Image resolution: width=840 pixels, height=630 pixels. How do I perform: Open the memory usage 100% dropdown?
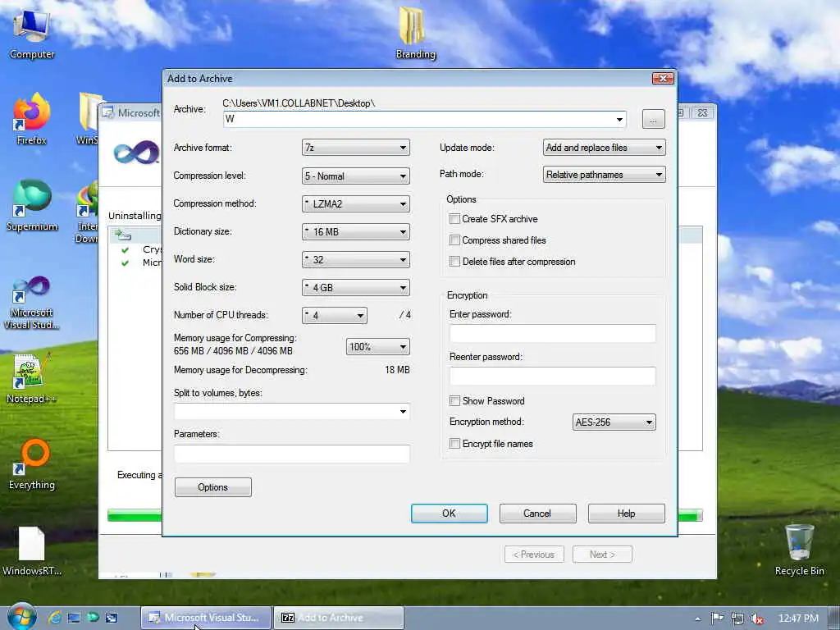pyautogui.click(x=377, y=347)
